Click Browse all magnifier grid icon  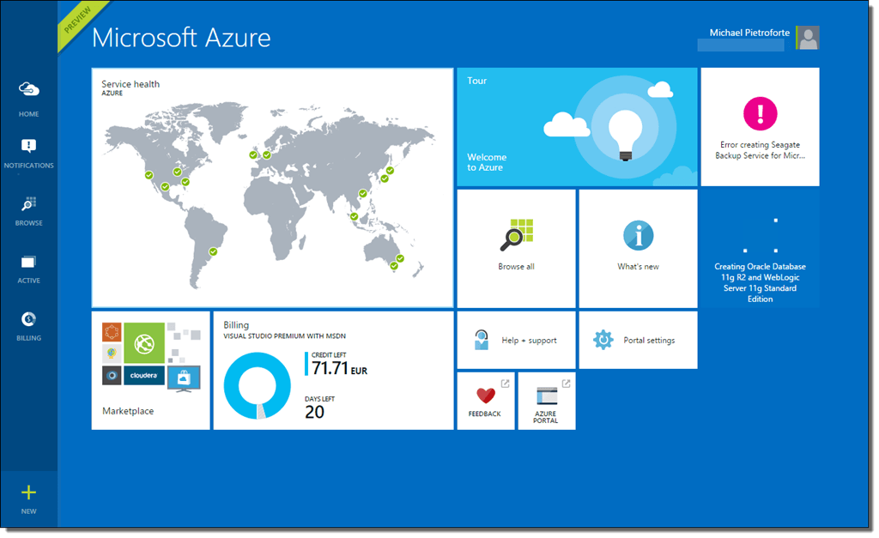click(516, 235)
